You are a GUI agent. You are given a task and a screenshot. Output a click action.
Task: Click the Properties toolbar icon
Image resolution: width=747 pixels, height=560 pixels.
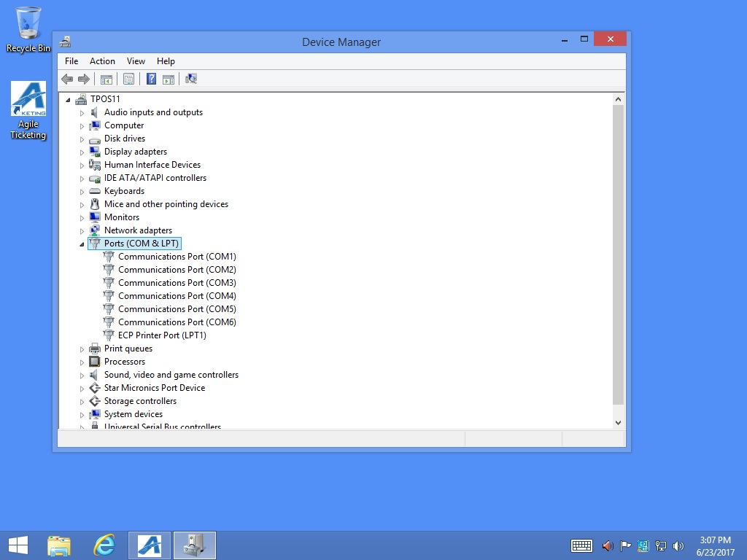coord(128,79)
